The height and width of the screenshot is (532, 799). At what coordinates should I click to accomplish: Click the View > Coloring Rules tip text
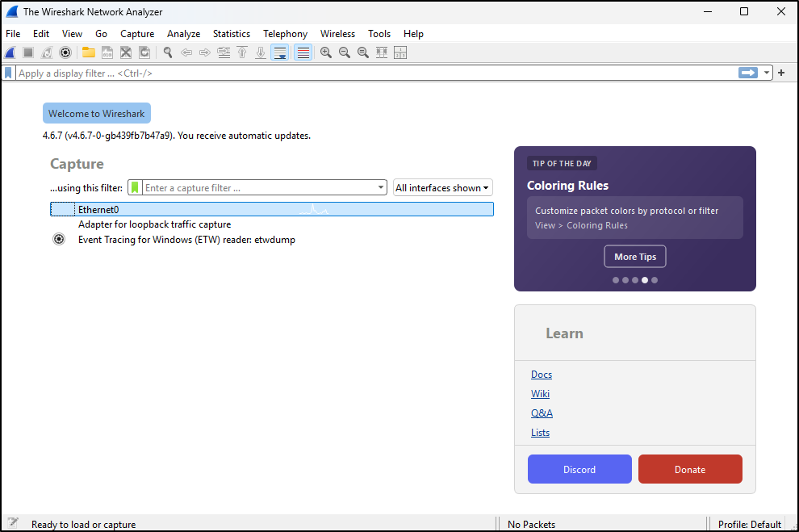[x=581, y=225]
